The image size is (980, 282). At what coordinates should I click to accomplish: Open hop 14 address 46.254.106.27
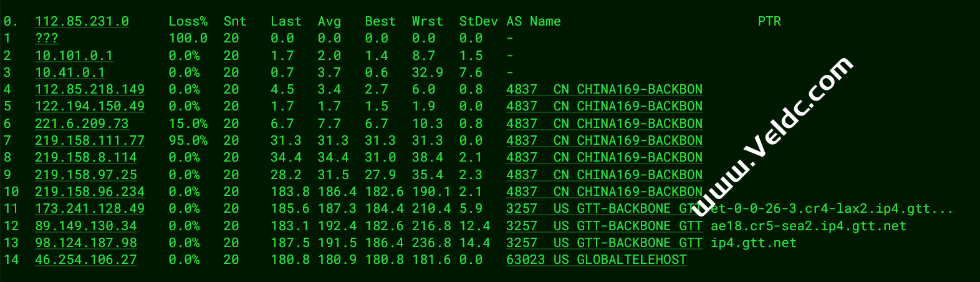click(x=86, y=260)
